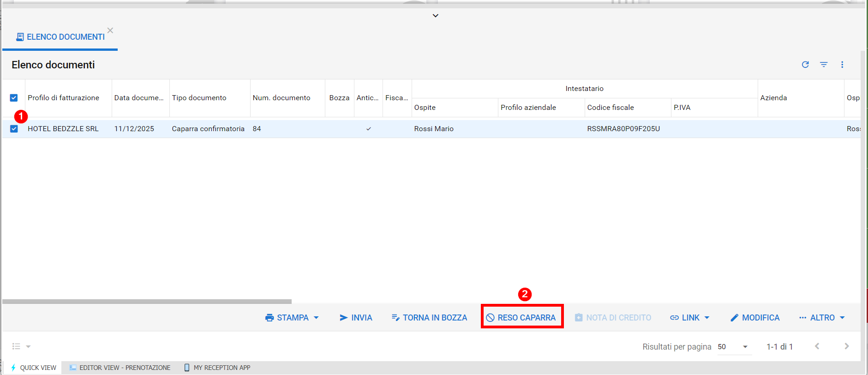The image size is (868, 375).
Task: Close the Elenco Documenti tab
Action: (110, 30)
